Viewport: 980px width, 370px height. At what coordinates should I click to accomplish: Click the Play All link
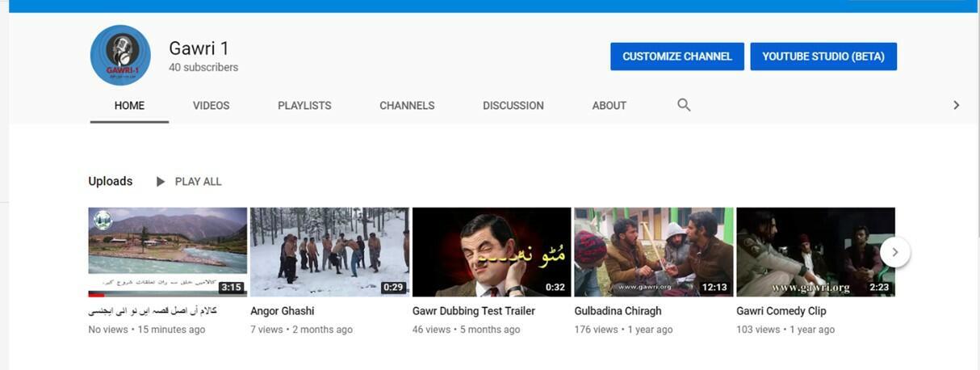coord(198,182)
